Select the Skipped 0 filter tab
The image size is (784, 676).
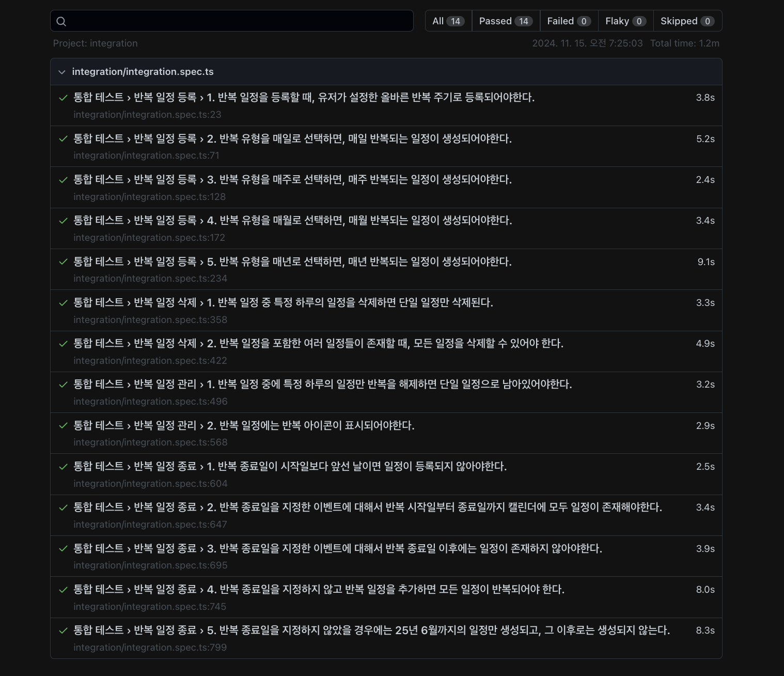[x=687, y=21]
